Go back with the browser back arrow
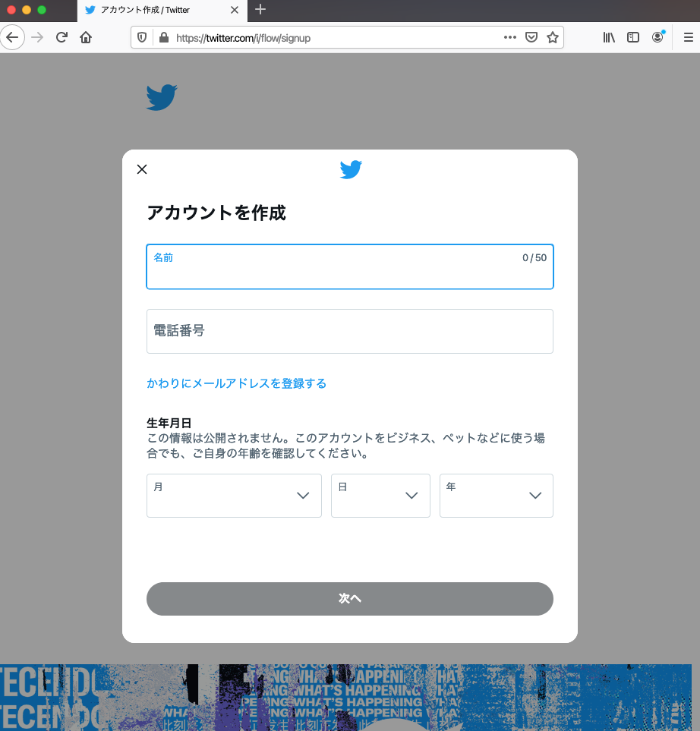Viewport: 700px width, 731px height. point(12,37)
